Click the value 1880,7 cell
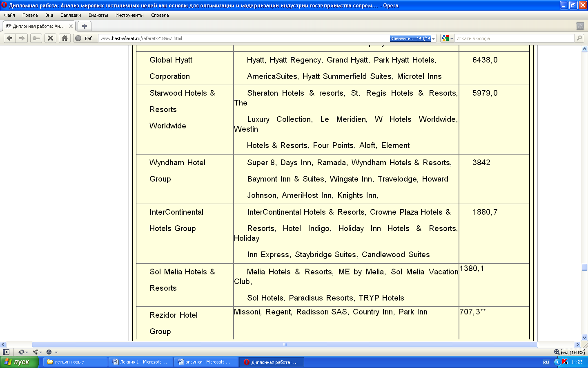The image size is (588, 368). point(494,233)
